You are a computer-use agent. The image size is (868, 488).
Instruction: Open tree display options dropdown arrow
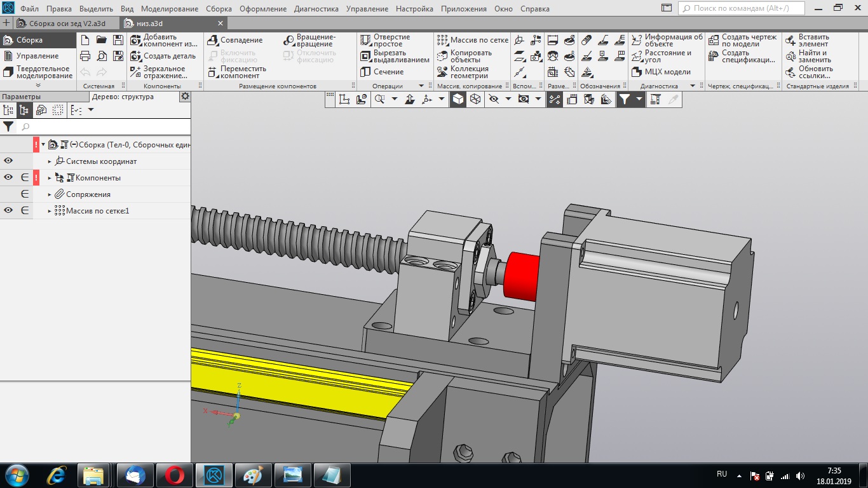pos(90,110)
